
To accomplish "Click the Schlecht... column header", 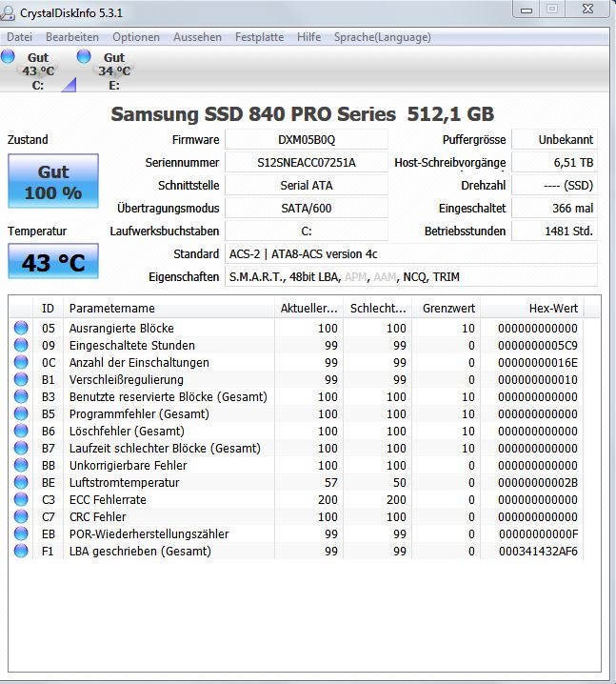I will point(378,309).
